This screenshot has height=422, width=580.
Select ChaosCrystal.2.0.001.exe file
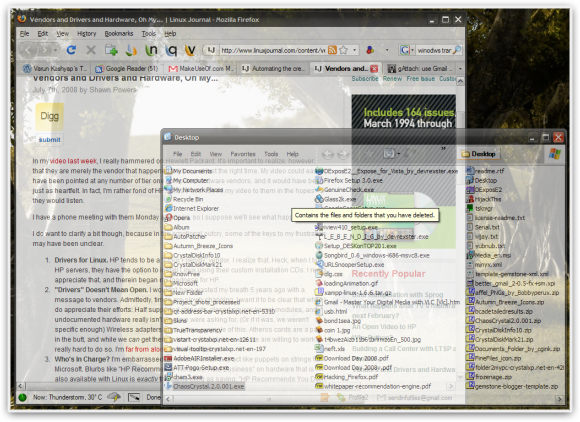204,386
